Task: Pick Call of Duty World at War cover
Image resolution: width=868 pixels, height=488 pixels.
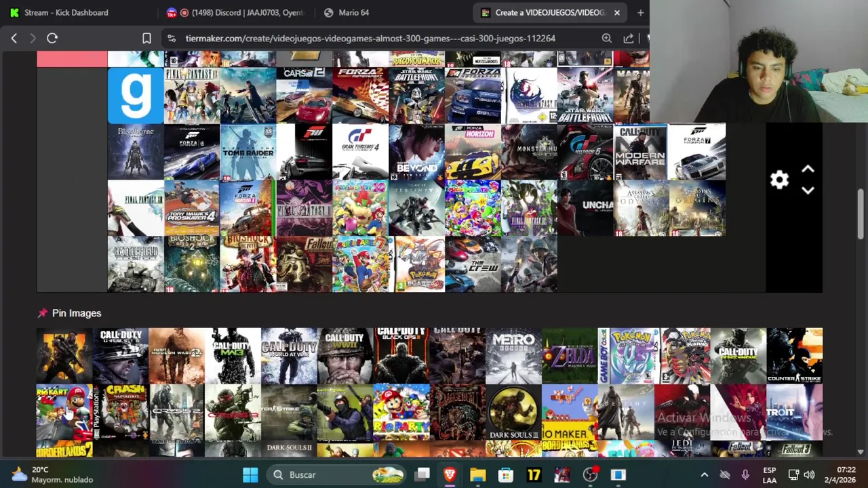Action: click(x=289, y=356)
